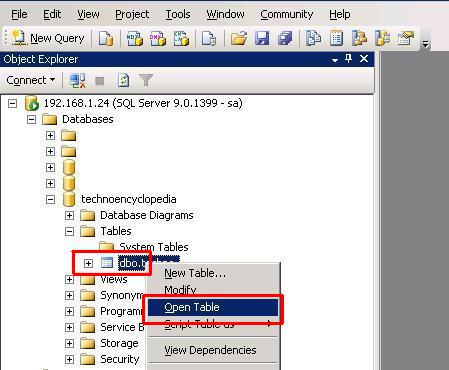
Task: Select the Synonyms folder
Action: pyautogui.click(x=122, y=295)
